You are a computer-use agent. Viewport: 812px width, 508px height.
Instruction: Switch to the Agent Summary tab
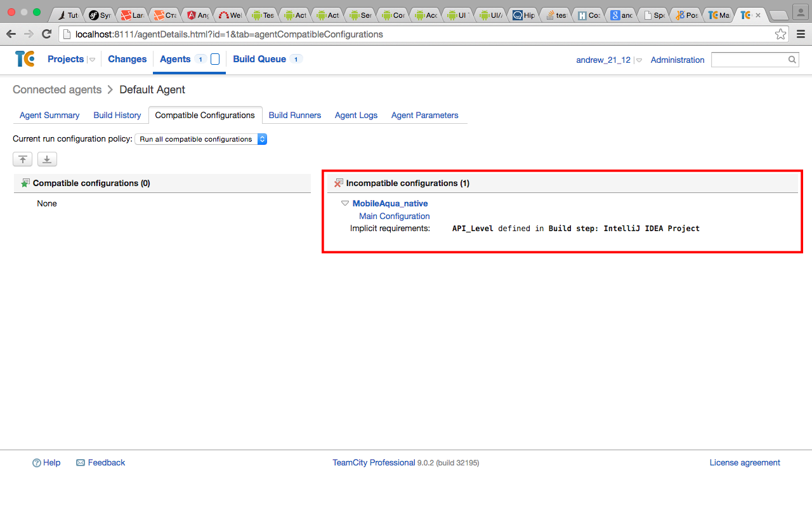coord(49,115)
